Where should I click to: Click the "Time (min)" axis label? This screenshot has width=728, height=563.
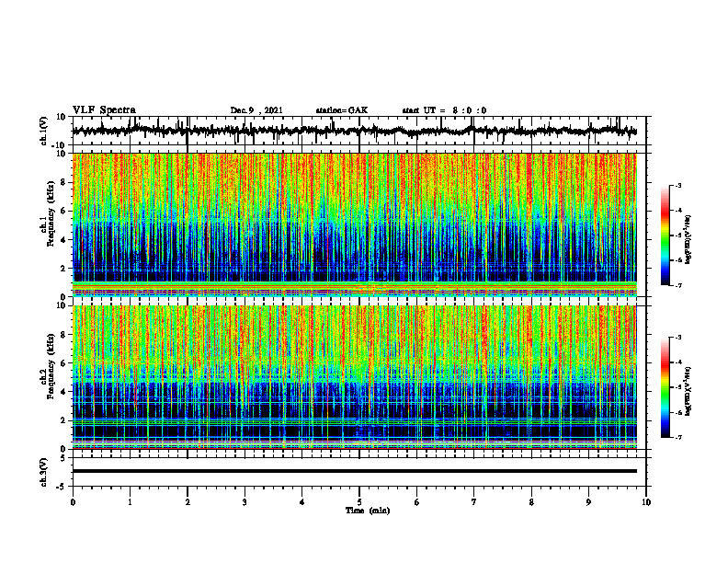[x=368, y=511]
